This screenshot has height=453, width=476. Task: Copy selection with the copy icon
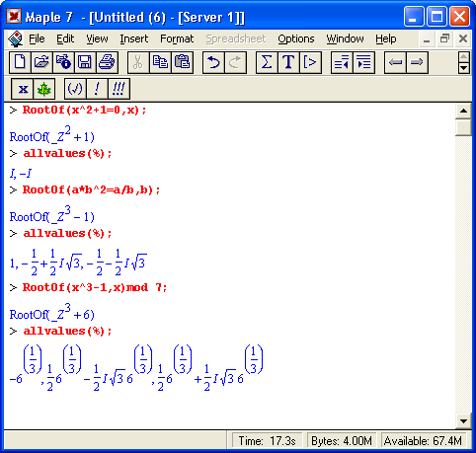160,62
